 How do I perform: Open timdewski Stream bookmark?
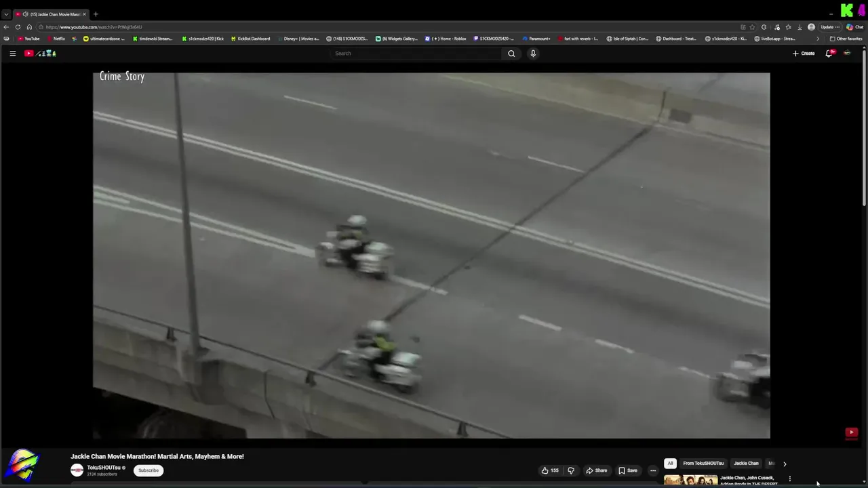153,39
